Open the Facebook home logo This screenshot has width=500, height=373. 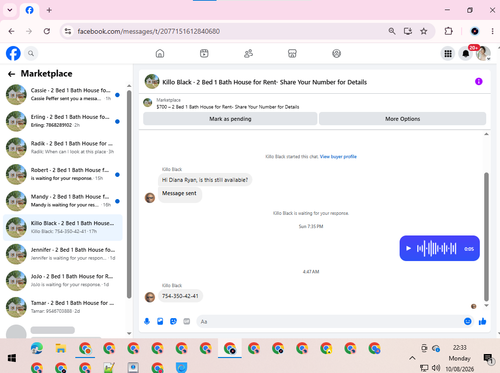[13, 53]
